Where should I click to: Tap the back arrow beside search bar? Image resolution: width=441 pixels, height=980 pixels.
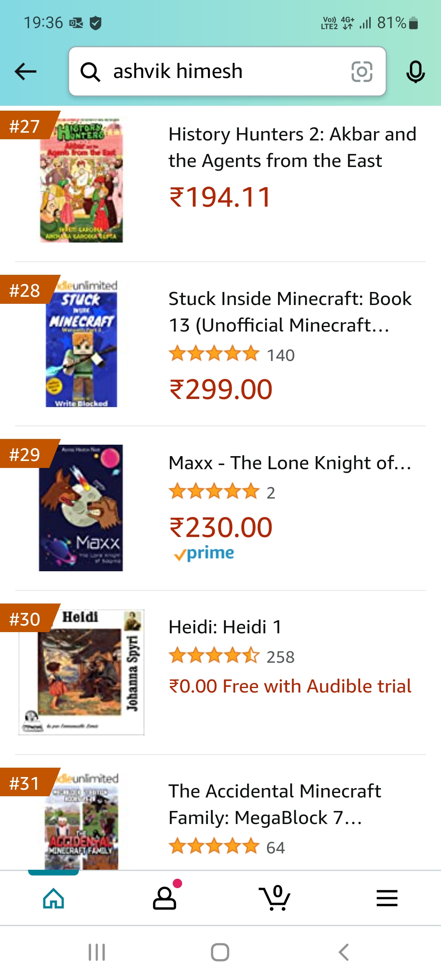click(x=25, y=71)
